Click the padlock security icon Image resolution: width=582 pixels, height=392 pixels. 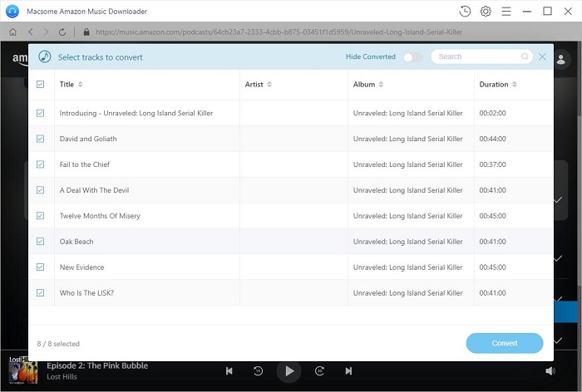86,32
